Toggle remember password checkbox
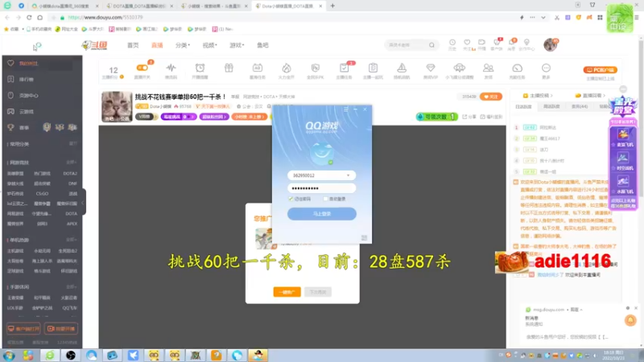This screenshot has width=644, height=362. [291, 199]
